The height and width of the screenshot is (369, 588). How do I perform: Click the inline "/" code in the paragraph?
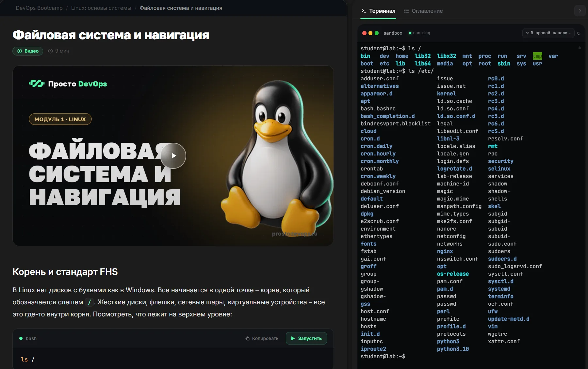[x=90, y=302]
